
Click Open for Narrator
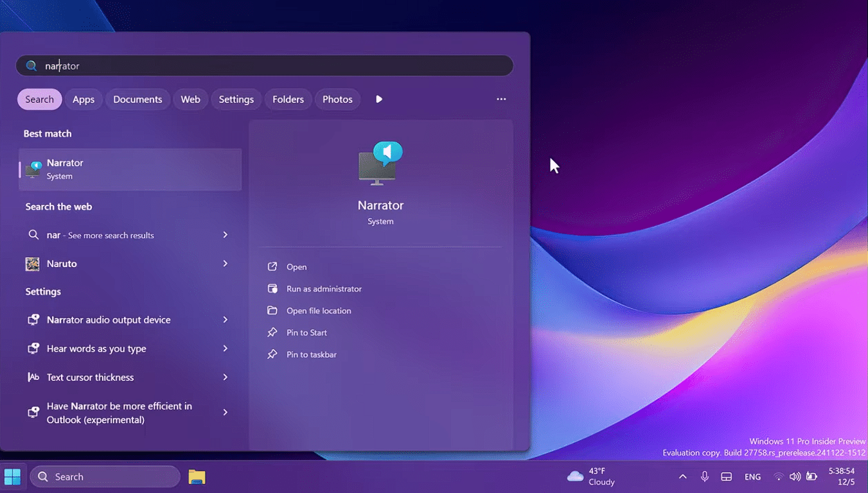click(x=297, y=267)
